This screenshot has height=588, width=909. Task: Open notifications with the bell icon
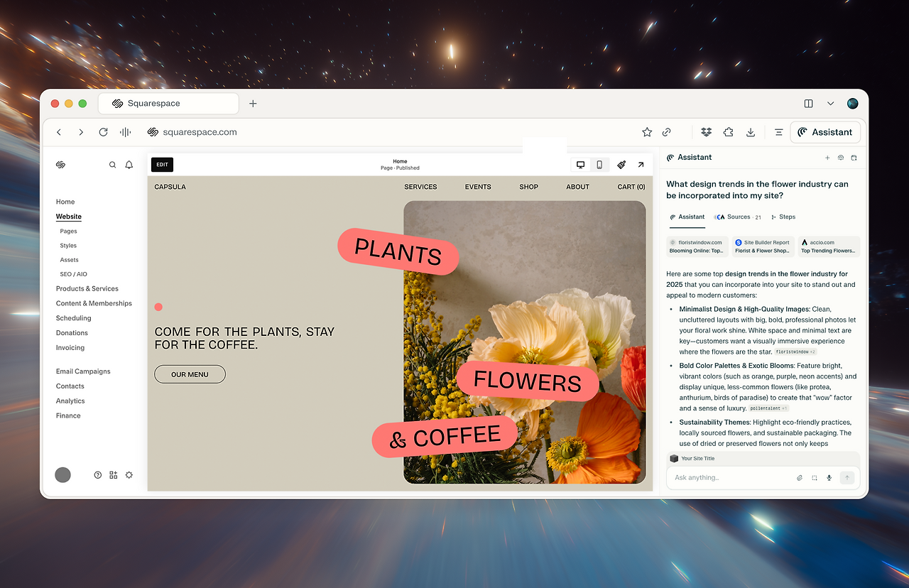(x=129, y=164)
